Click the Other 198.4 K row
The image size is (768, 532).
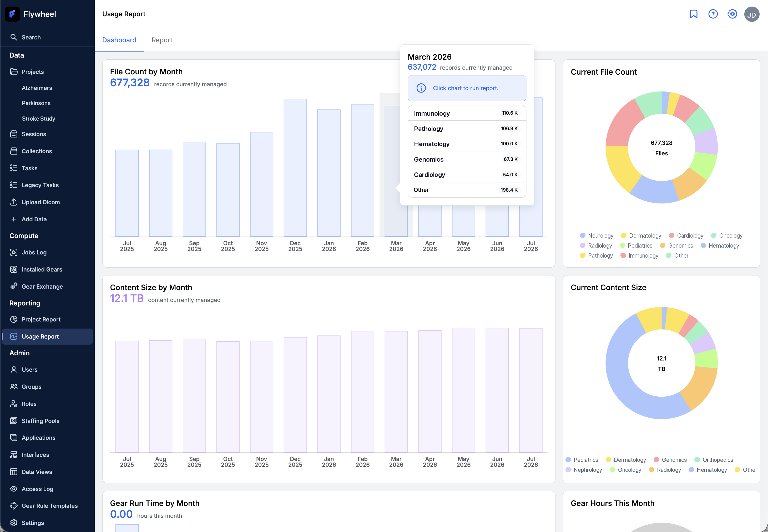pos(467,190)
